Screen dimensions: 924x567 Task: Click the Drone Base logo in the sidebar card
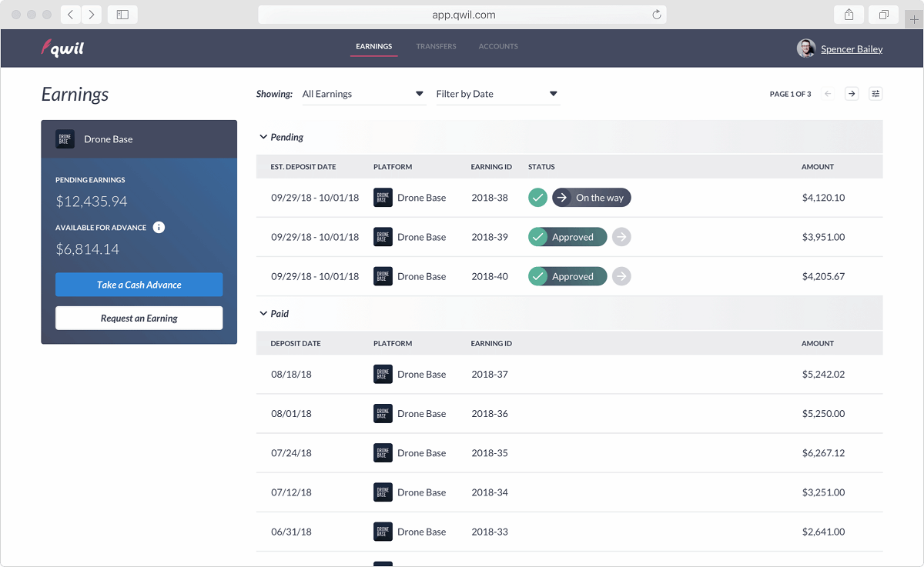click(x=65, y=138)
